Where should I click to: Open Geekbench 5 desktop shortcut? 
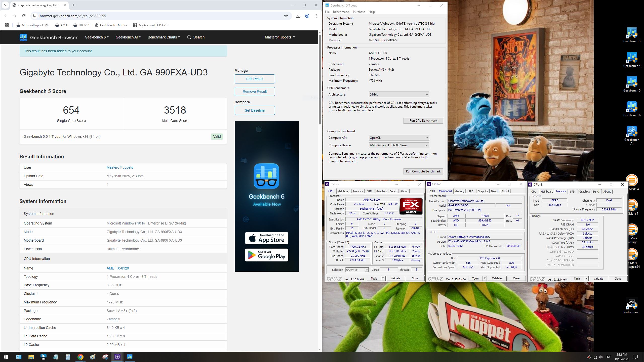point(632,84)
